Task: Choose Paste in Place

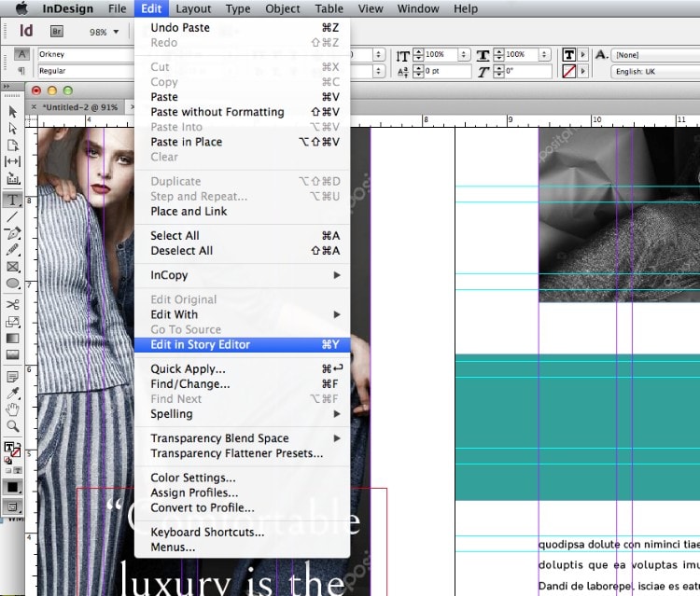Action: tap(242, 142)
